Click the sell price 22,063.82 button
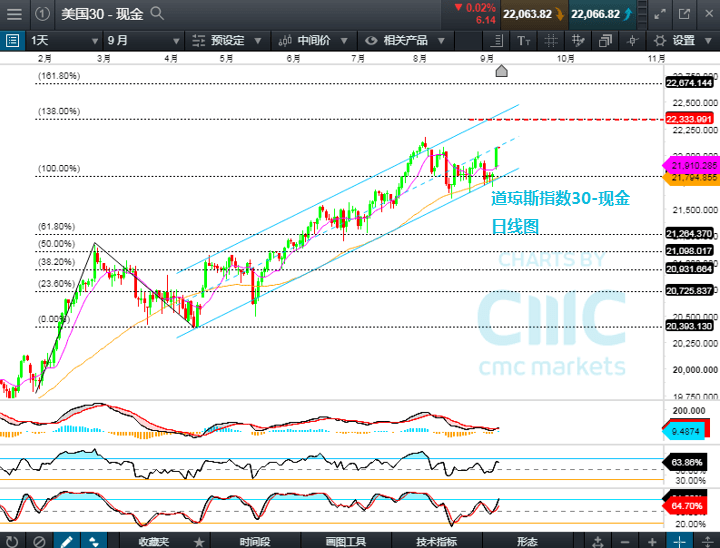The width and height of the screenshot is (720, 548). click(527, 14)
